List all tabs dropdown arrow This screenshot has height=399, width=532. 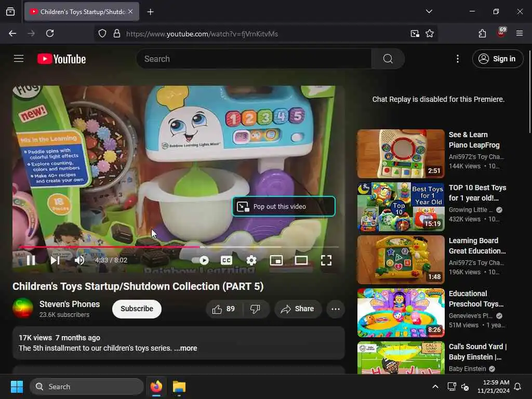click(429, 11)
